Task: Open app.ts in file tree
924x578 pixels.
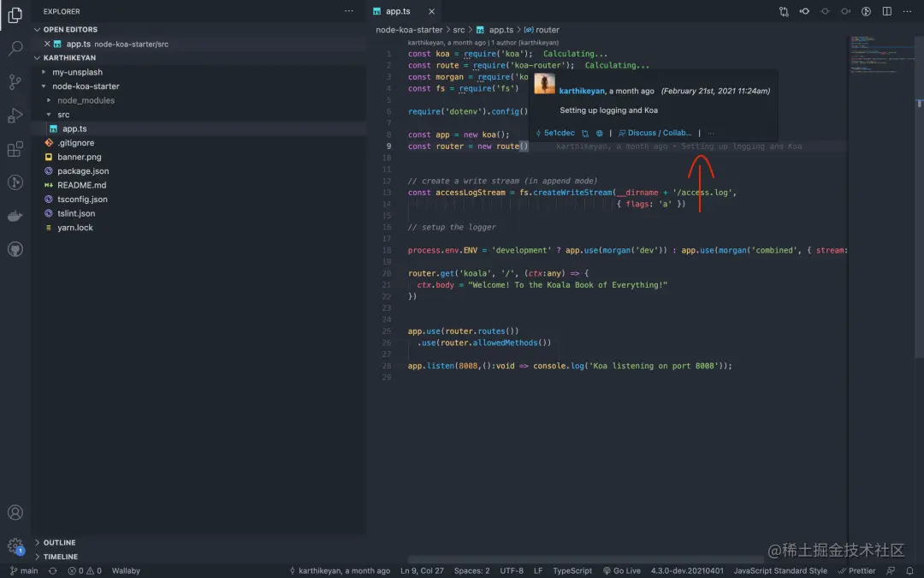Action: click(x=74, y=128)
